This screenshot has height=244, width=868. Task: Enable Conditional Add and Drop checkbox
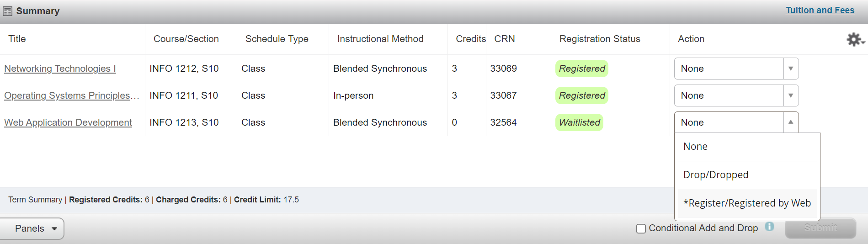click(x=641, y=228)
